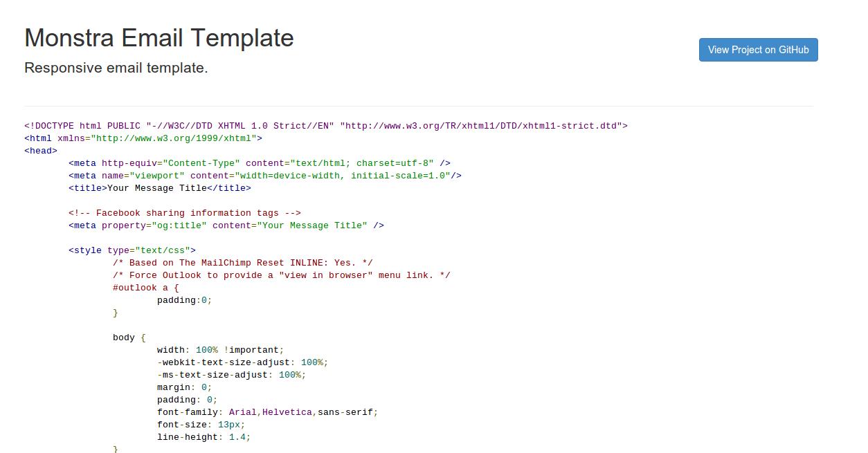Screen dimensions: 868x453
Task: Click the line-height 1.4 declaration
Action: point(204,437)
